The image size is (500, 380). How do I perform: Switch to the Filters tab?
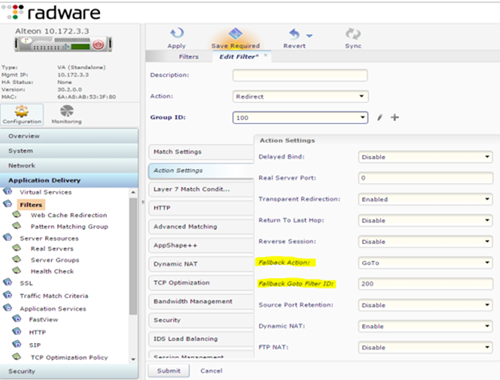[x=189, y=57]
